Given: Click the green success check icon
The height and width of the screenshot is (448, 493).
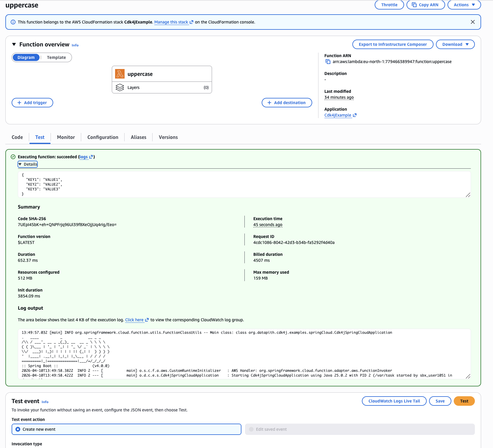Looking at the screenshot, I should point(13,157).
